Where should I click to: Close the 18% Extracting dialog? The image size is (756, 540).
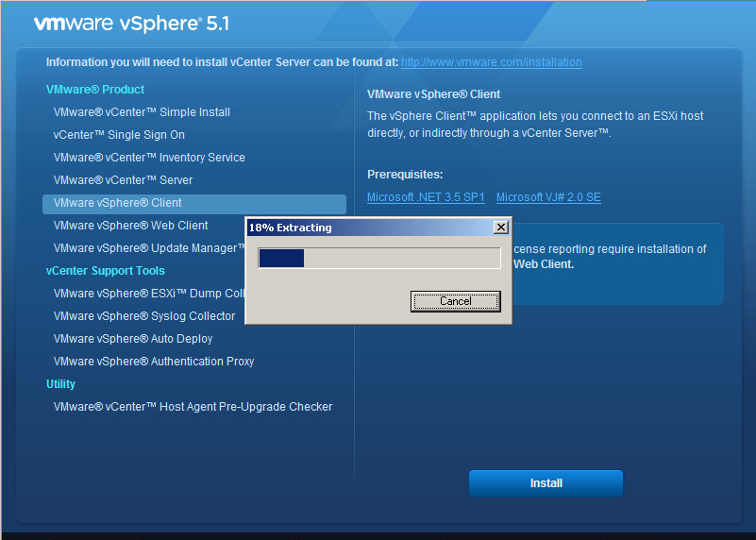(501, 228)
